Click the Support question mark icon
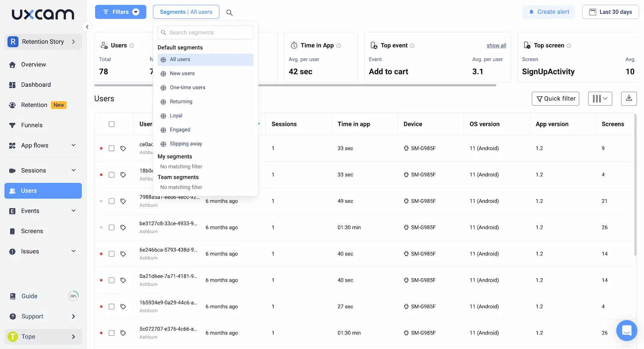Screen dimensions: 644x349 (x=13, y=316)
